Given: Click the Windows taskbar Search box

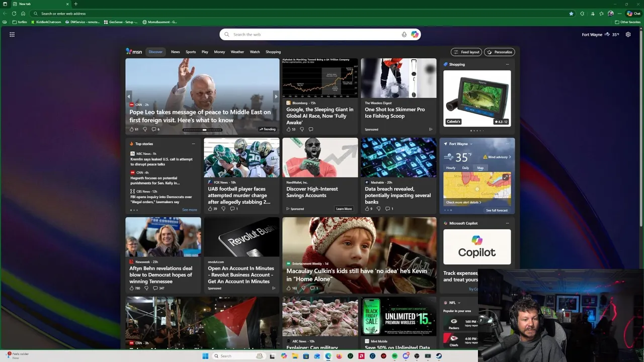Looking at the screenshot, I should pyautogui.click(x=238, y=356).
